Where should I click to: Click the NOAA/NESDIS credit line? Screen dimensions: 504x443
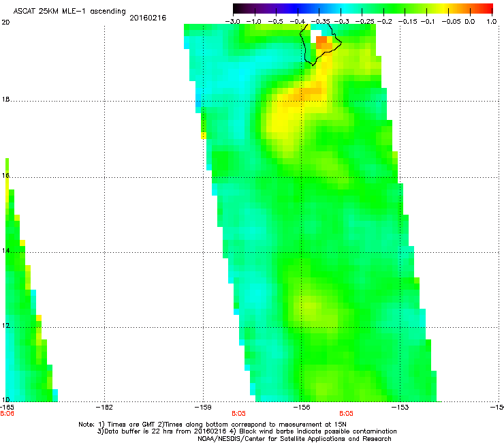[294, 439]
